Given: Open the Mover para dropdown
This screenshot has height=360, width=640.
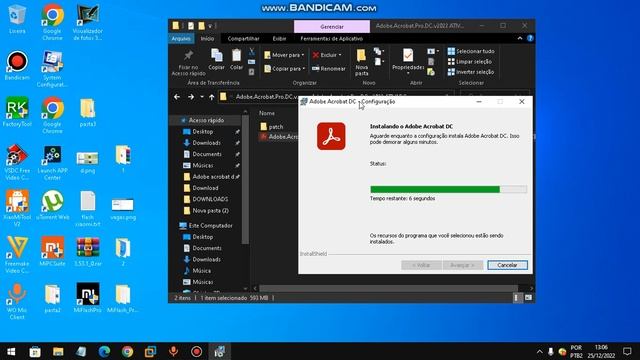Looking at the screenshot, I should [x=284, y=55].
